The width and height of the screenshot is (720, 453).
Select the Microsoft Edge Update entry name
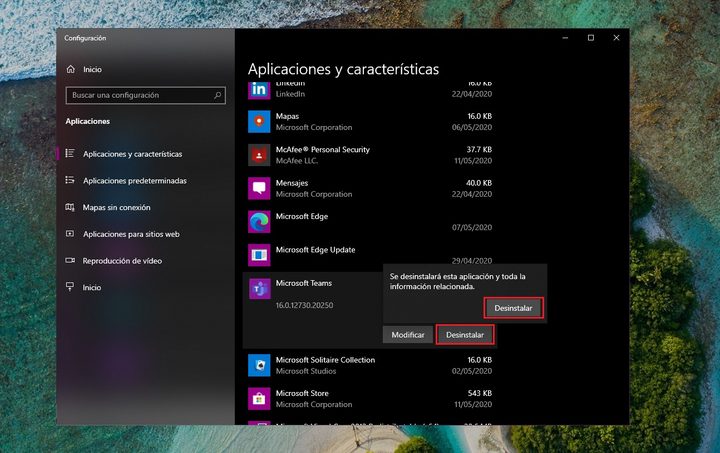pos(315,250)
